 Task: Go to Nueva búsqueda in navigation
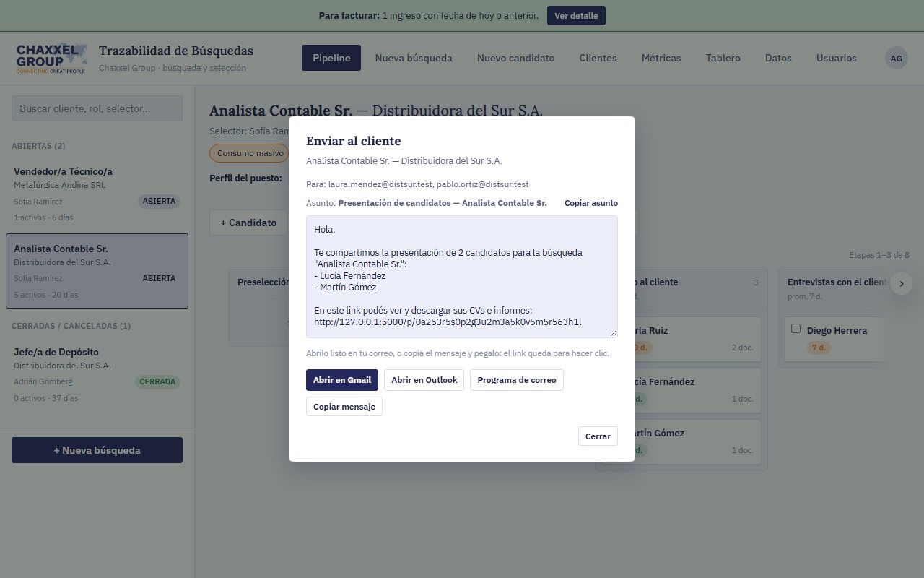[414, 58]
